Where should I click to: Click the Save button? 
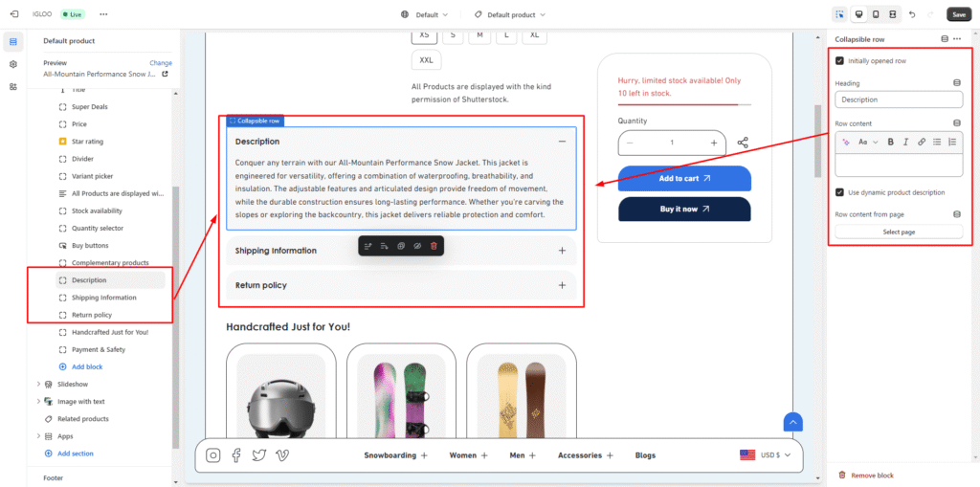(958, 14)
